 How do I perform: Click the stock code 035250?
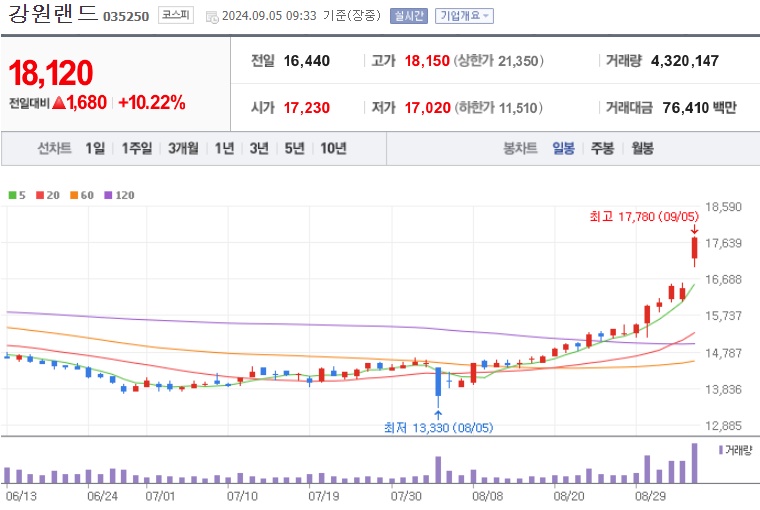(x=126, y=16)
